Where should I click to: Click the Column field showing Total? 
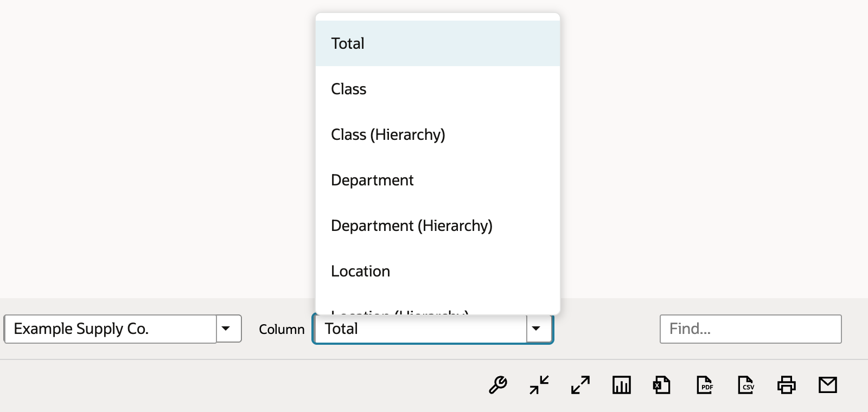tap(420, 329)
